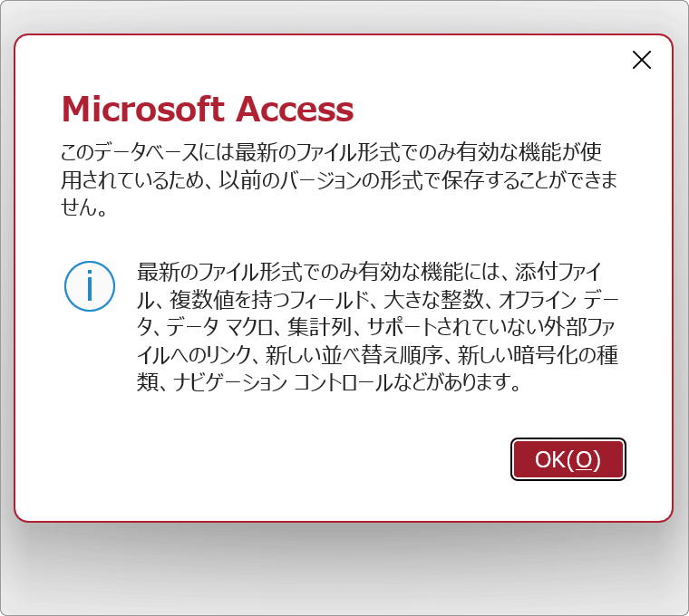Click the blue information icon
This screenshot has height=616, width=689.
90,286
